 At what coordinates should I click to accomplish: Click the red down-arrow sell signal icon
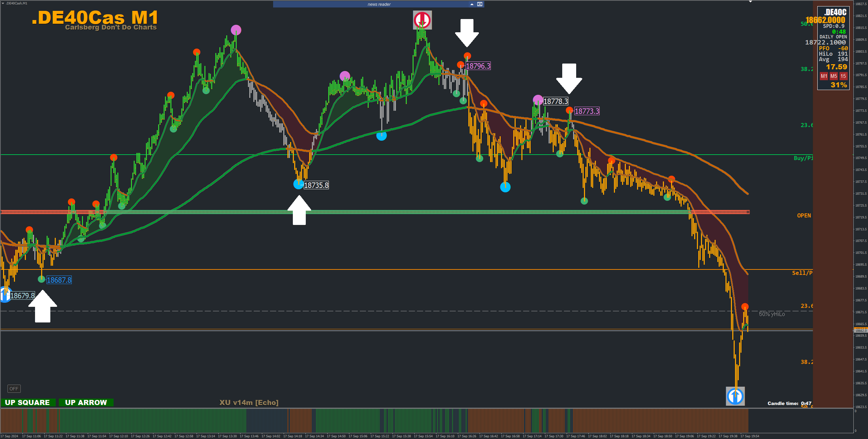[x=422, y=20]
